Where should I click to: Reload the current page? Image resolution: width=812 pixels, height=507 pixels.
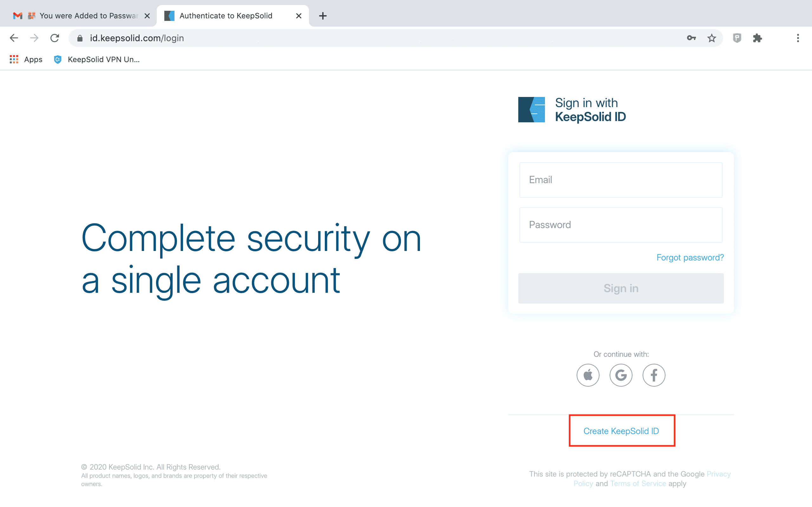[x=55, y=38]
